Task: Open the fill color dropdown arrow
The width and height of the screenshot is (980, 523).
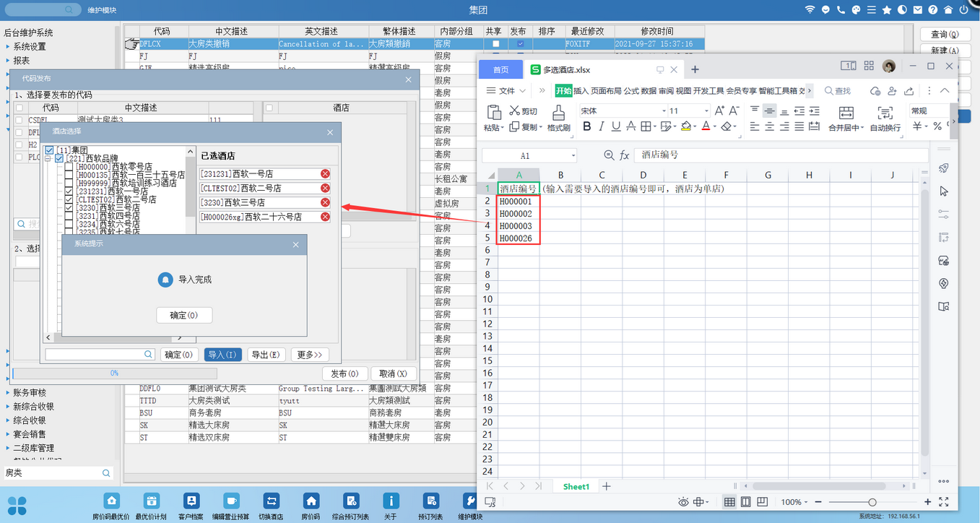Action: point(694,127)
